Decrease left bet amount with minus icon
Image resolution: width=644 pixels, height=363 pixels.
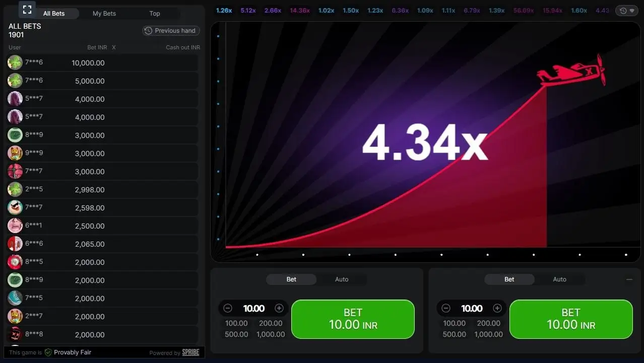coord(228,308)
